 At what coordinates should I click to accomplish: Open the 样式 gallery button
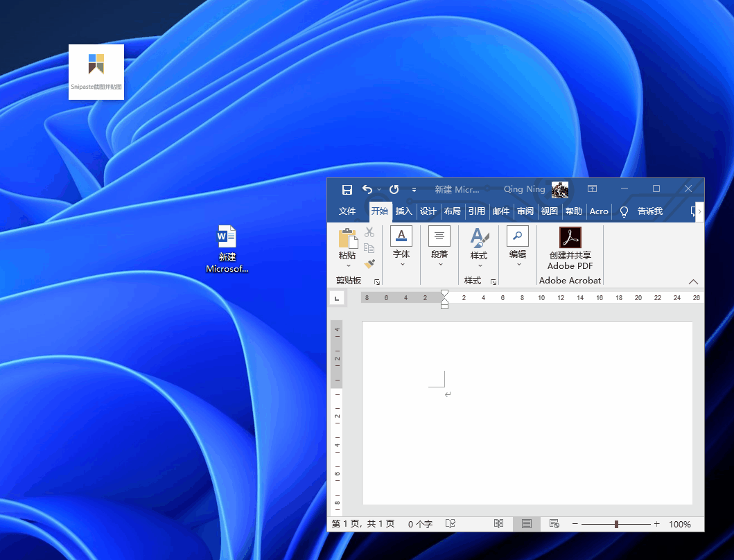479,247
